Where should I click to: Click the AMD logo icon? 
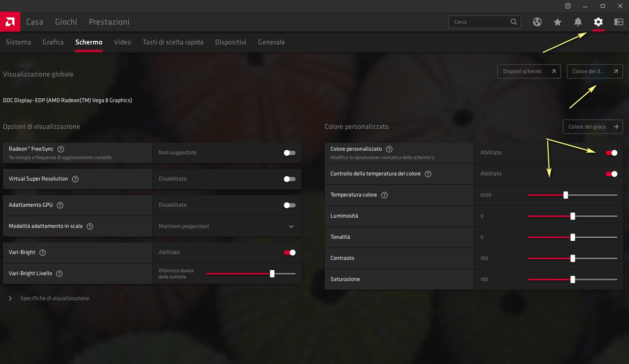(10, 22)
